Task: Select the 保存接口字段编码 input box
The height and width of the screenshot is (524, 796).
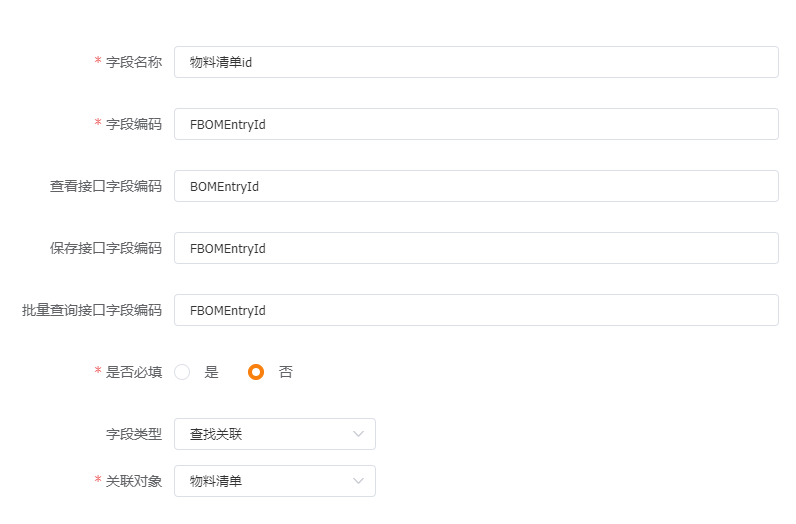Action: pos(476,248)
